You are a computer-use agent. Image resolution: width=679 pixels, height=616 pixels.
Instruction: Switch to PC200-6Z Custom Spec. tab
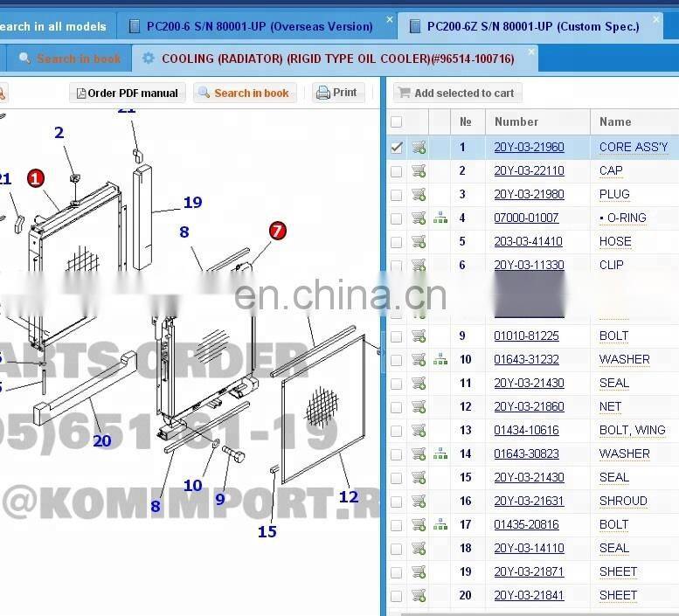tap(530, 26)
